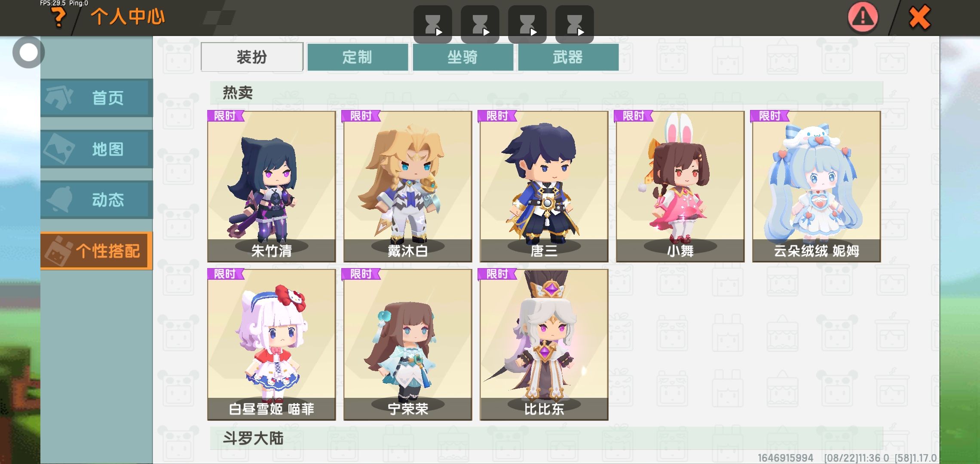
Task: Close the personal center with orange X
Action: (919, 18)
